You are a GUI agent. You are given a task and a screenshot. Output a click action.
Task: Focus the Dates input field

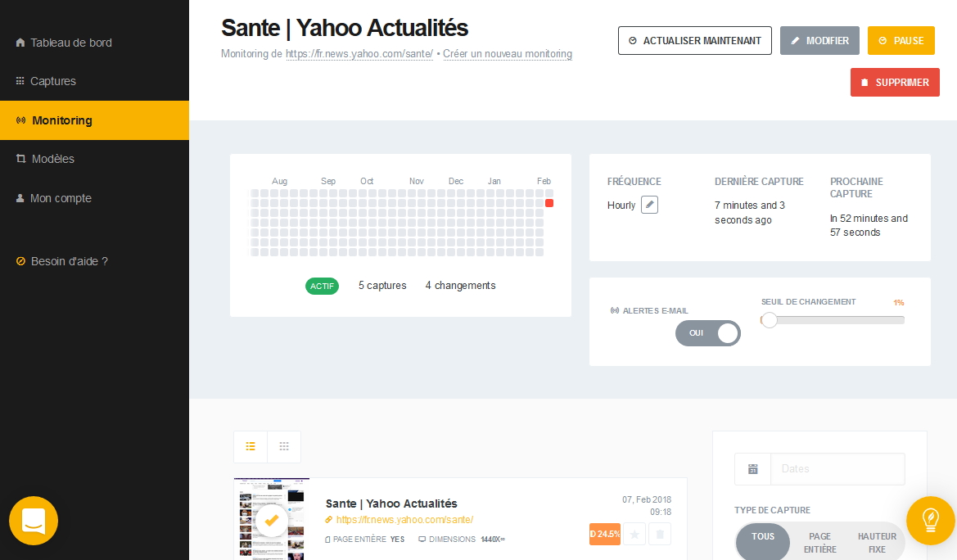pyautogui.click(x=837, y=469)
